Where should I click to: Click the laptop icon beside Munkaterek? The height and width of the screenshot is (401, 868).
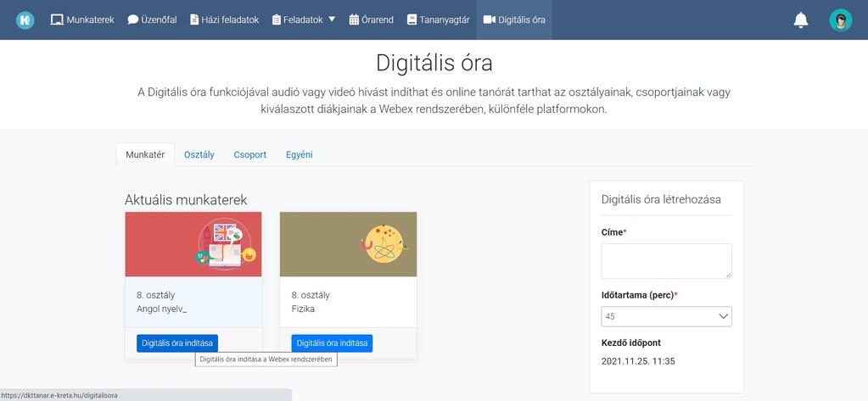pos(57,19)
